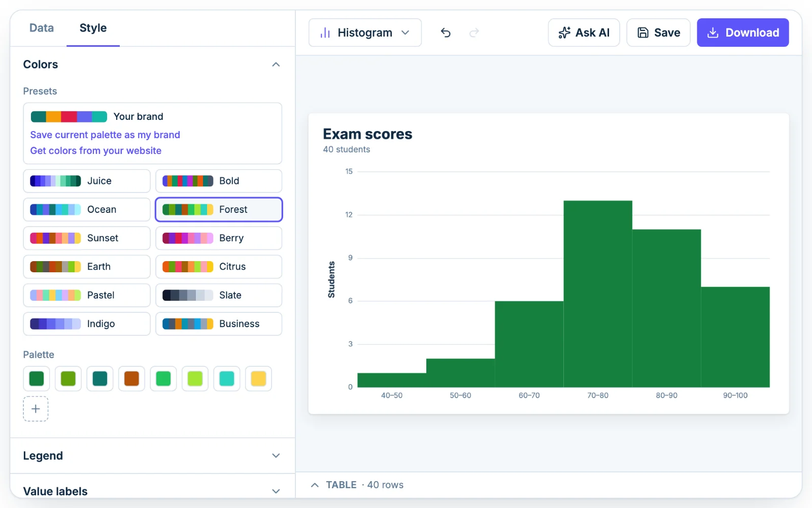Select the Earth color preset
Viewport: 812px width, 508px height.
[87, 267]
